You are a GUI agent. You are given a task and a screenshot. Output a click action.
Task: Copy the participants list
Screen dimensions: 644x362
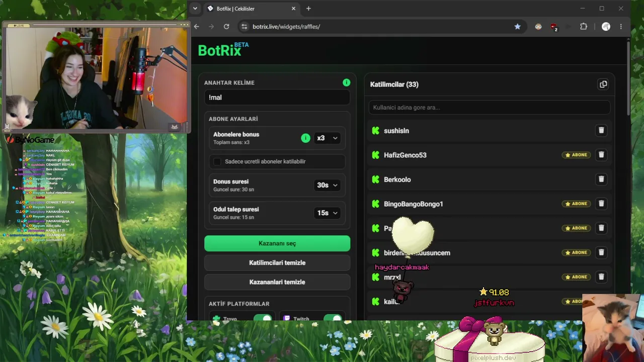click(x=603, y=84)
